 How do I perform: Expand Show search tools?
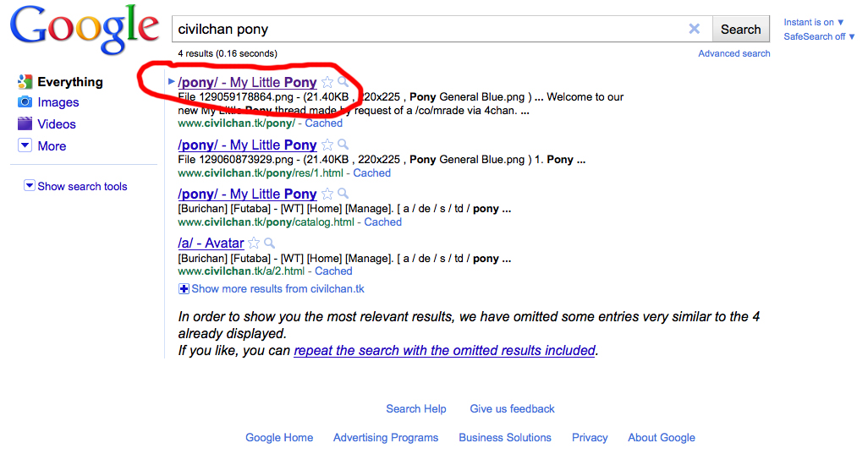[x=76, y=186]
